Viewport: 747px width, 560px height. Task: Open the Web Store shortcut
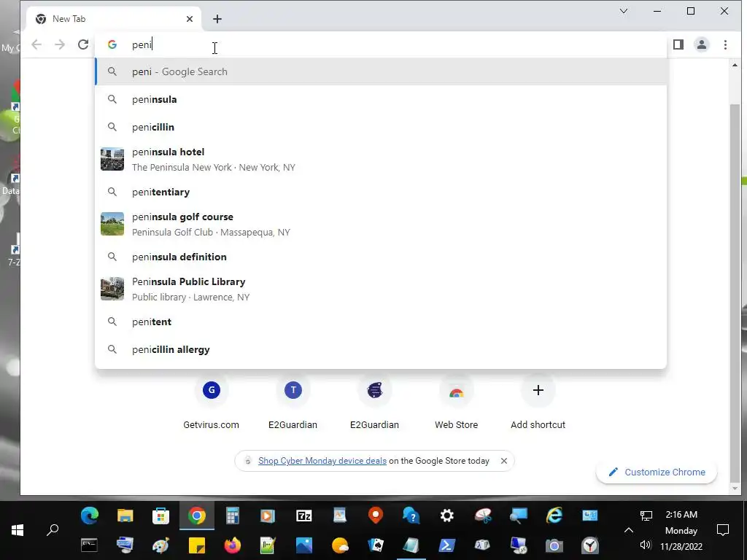coord(457,402)
